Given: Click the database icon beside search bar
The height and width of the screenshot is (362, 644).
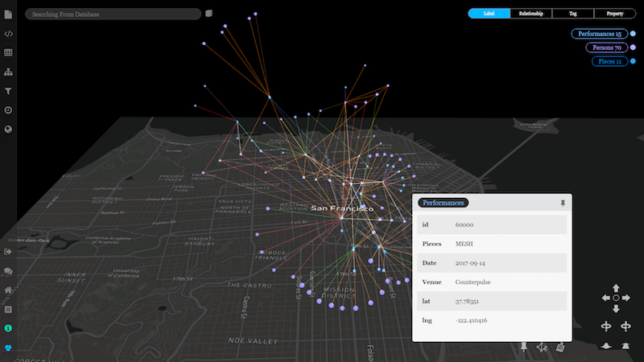Looking at the screenshot, I should pos(208,14).
